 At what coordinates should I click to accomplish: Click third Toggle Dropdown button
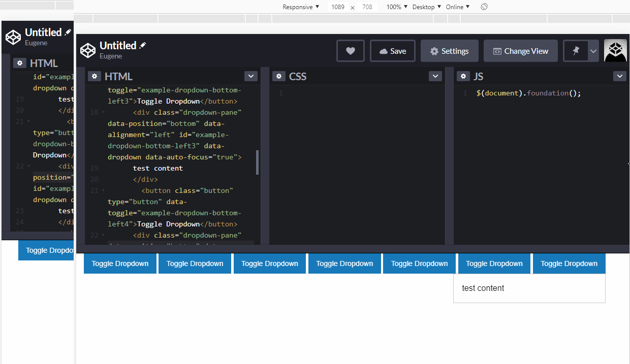[x=270, y=263]
